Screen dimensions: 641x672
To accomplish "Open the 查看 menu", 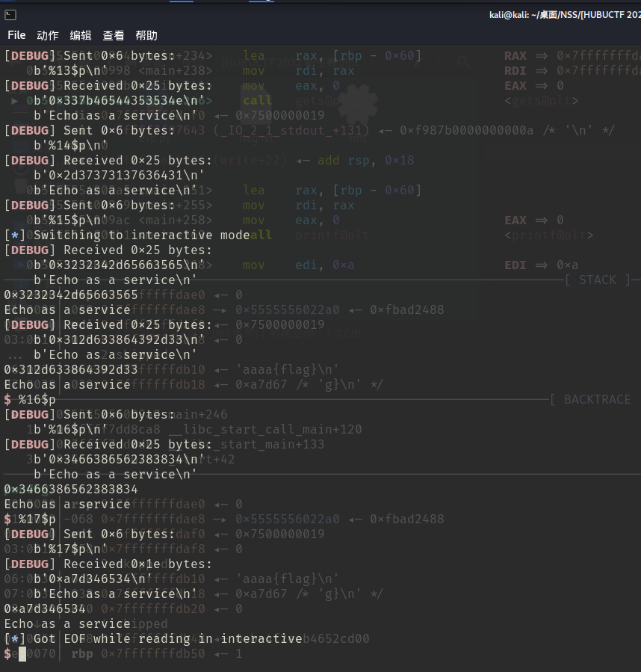I will pos(114,35).
